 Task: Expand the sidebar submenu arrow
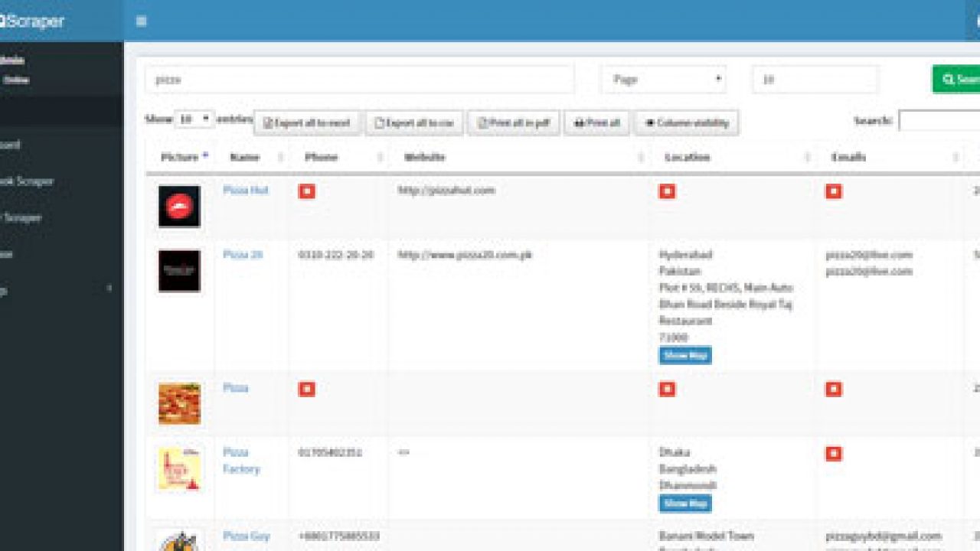(x=109, y=289)
